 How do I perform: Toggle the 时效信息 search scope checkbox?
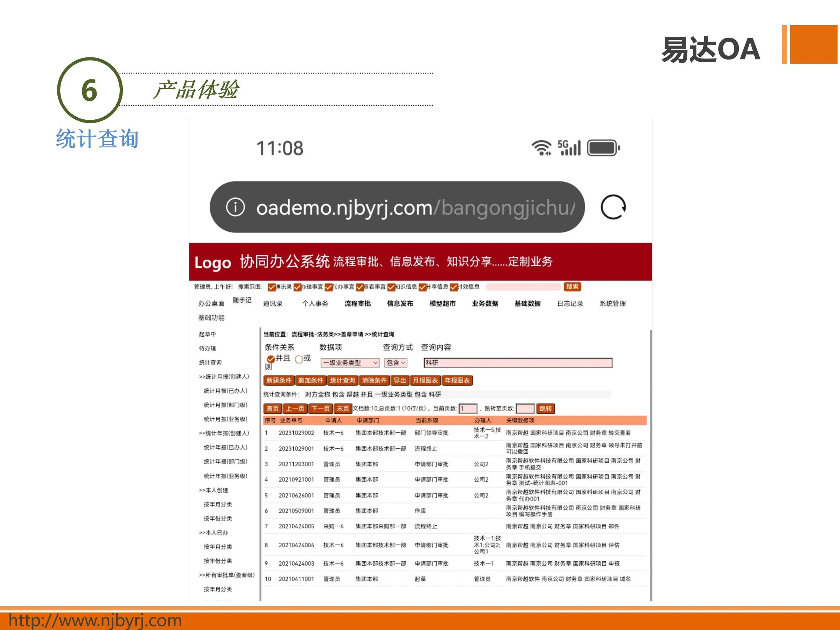coord(453,287)
